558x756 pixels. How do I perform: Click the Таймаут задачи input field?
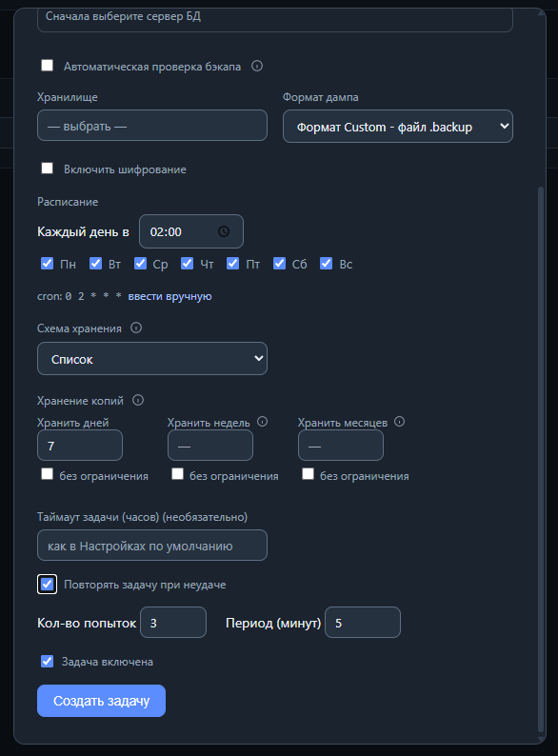[152, 546]
